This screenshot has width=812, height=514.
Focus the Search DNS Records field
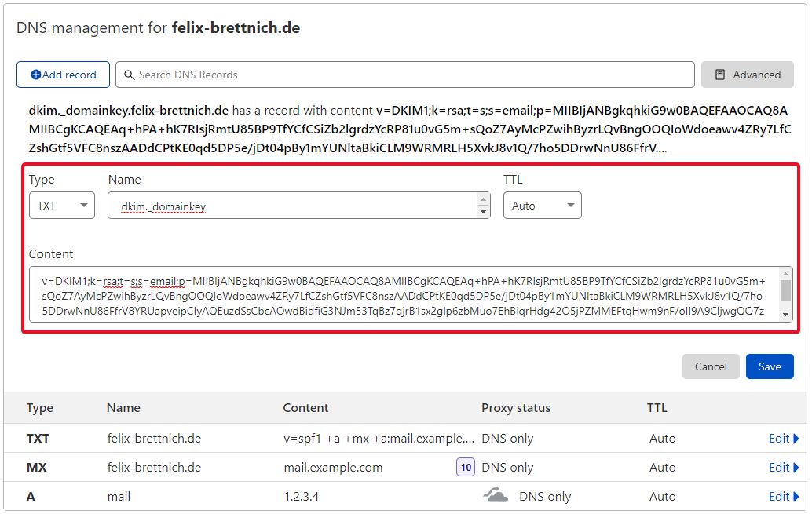click(x=405, y=75)
